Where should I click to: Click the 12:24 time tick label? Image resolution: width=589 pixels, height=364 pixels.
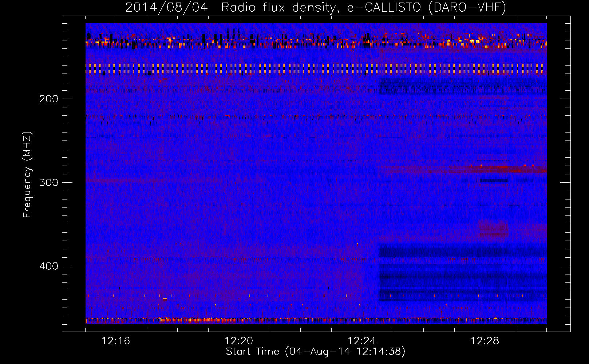[x=362, y=341]
